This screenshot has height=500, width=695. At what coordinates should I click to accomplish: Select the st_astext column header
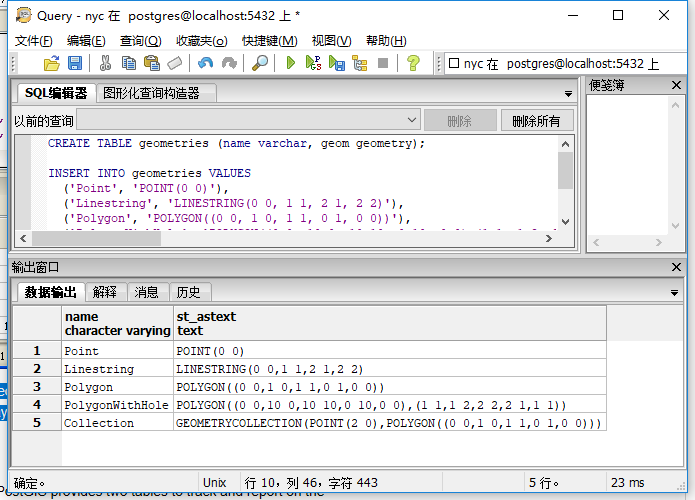(390, 323)
